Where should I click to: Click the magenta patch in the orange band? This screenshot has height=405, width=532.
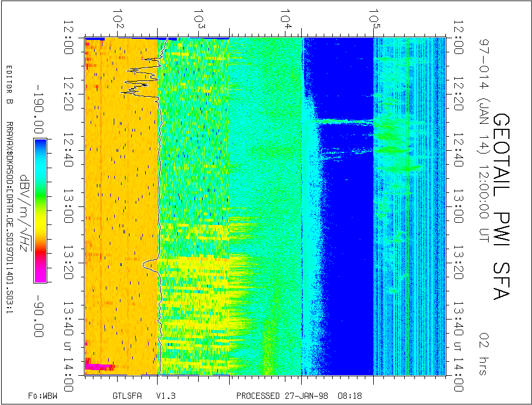(99, 367)
